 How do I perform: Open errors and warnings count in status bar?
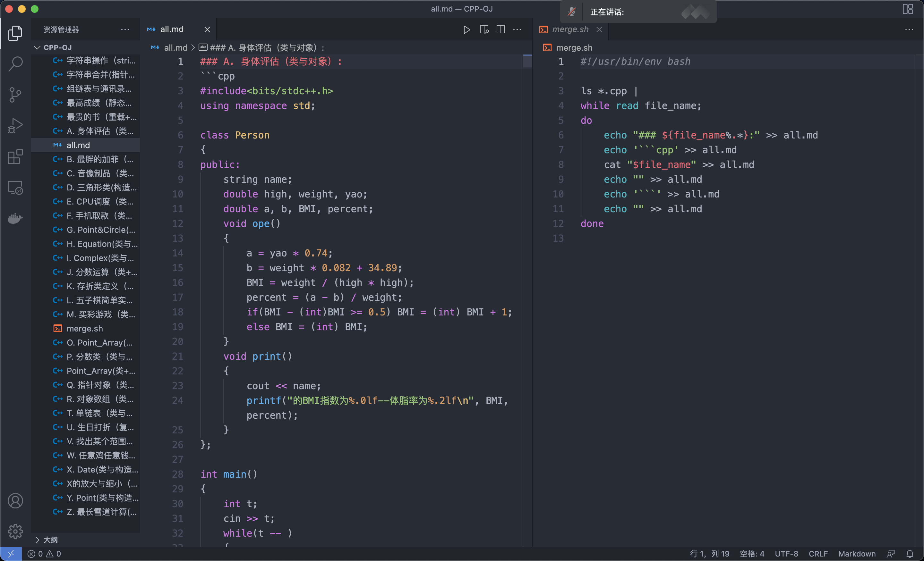click(x=44, y=554)
